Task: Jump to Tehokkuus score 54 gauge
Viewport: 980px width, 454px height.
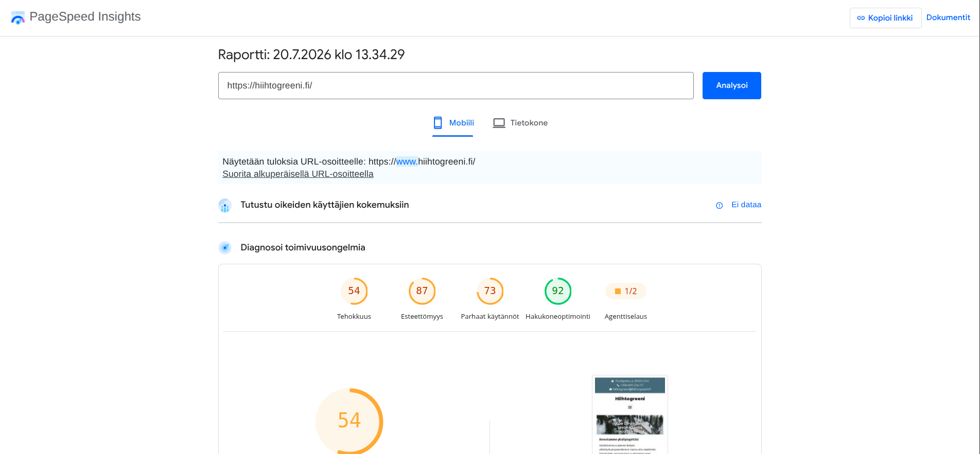Action: pos(354,291)
